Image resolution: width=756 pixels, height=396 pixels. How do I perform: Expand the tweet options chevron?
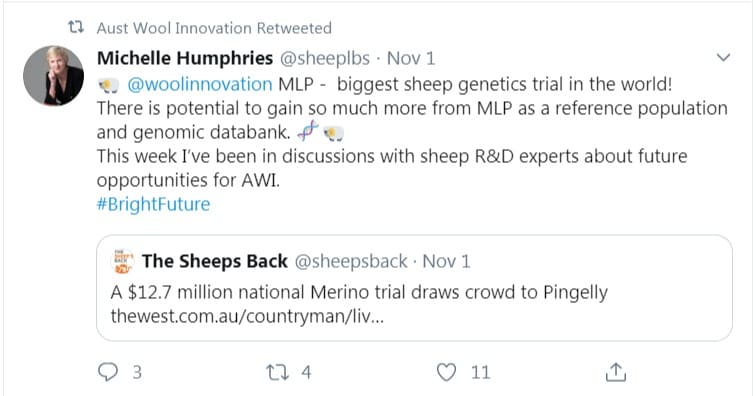click(x=723, y=57)
